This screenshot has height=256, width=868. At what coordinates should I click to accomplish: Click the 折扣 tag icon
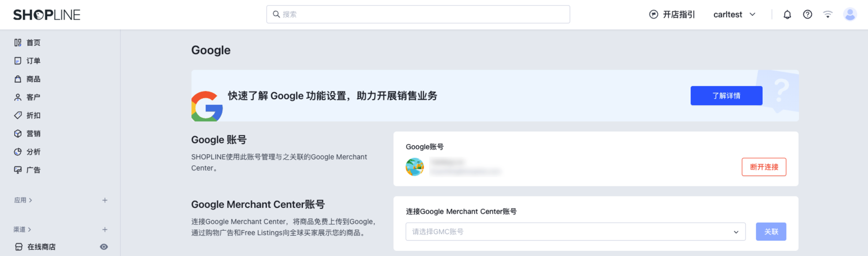[18, 115]
